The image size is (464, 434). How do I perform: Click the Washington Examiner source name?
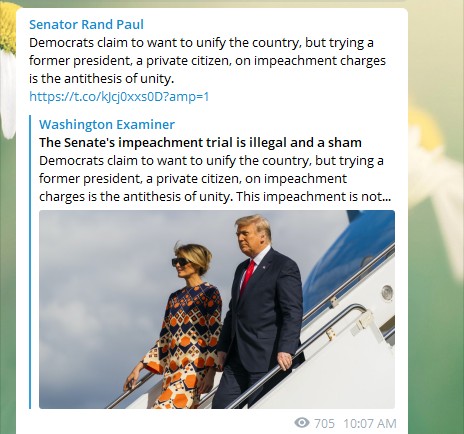click(x=107, y=124)
